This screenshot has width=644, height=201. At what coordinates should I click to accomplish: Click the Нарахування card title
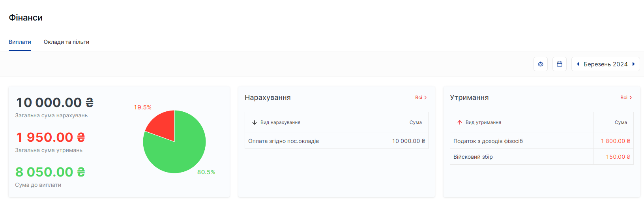coord(268,98)
